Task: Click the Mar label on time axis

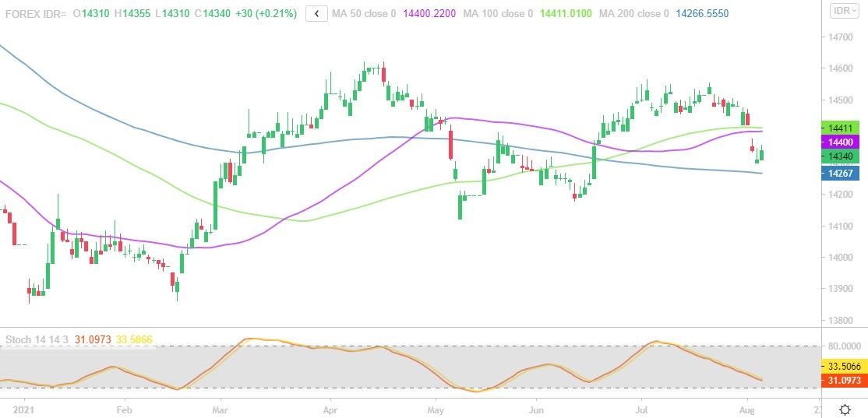Action: click(x=221, y=411)
